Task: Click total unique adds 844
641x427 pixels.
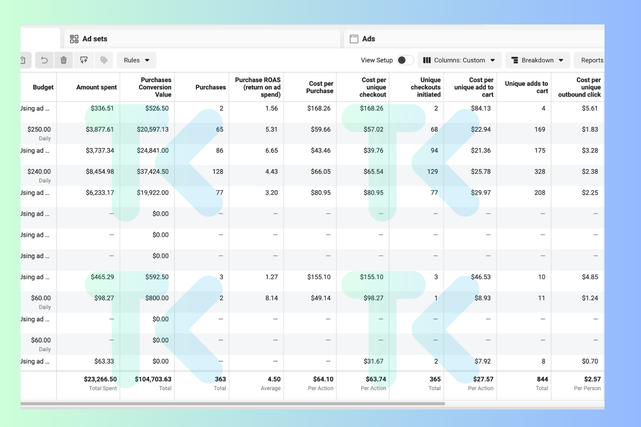Action: point(542,379)
